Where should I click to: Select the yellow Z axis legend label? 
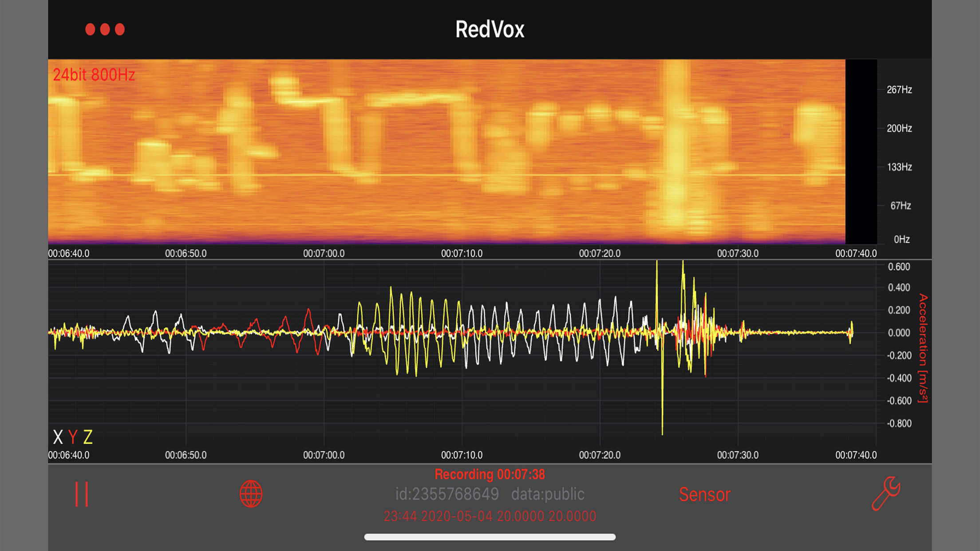88,437
